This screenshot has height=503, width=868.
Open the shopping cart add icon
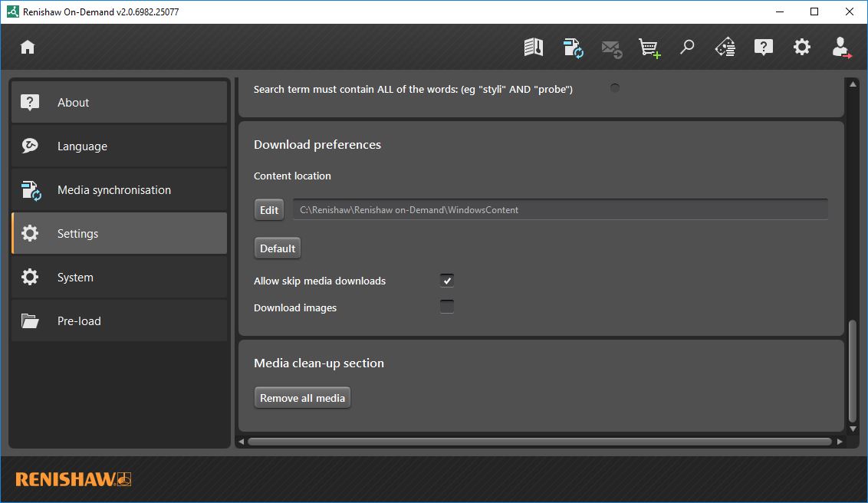point(649,48)
